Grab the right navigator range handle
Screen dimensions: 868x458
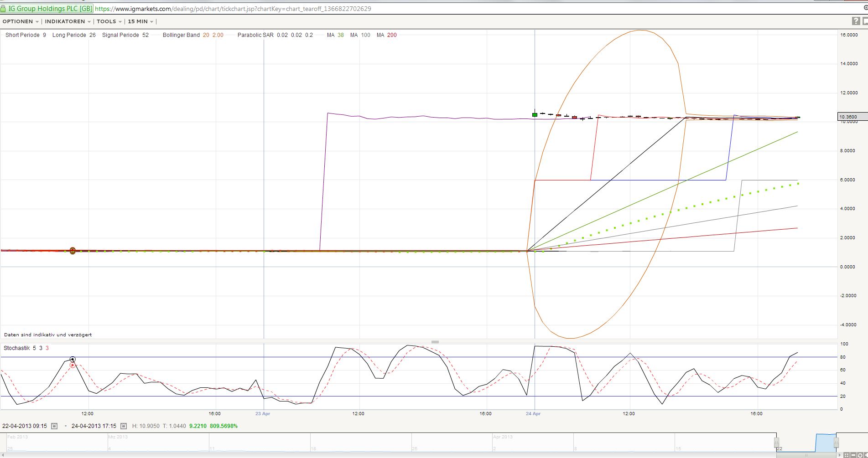point(836,443)
